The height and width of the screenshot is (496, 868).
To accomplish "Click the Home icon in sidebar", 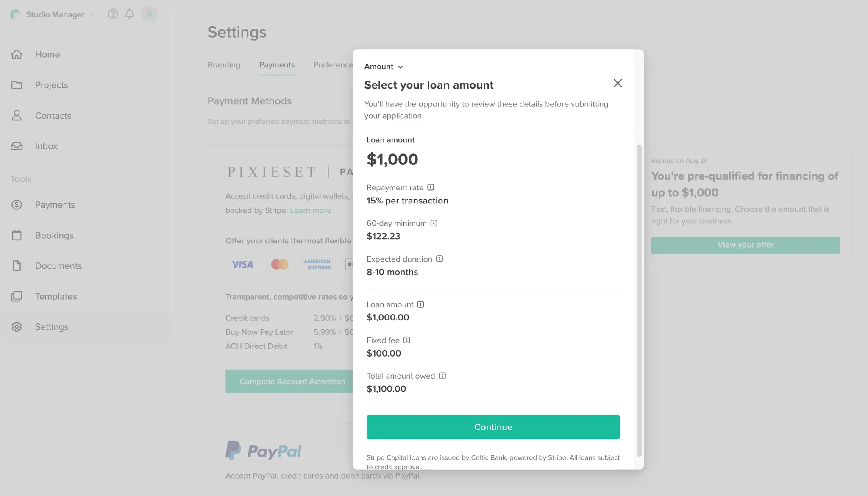I will pos(17,54).
